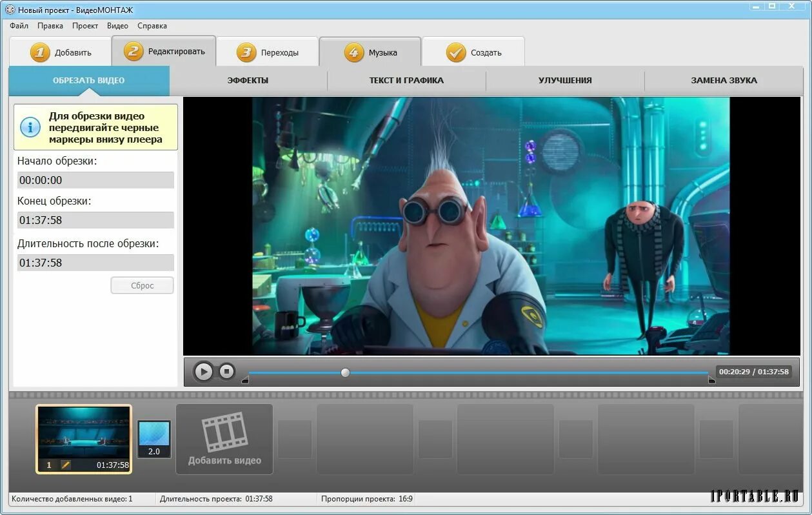Open the ТЕКСТ И ГРАФИКА sub-tab
This screenshot has width=812, height=515.
click(x=406, y=81)
